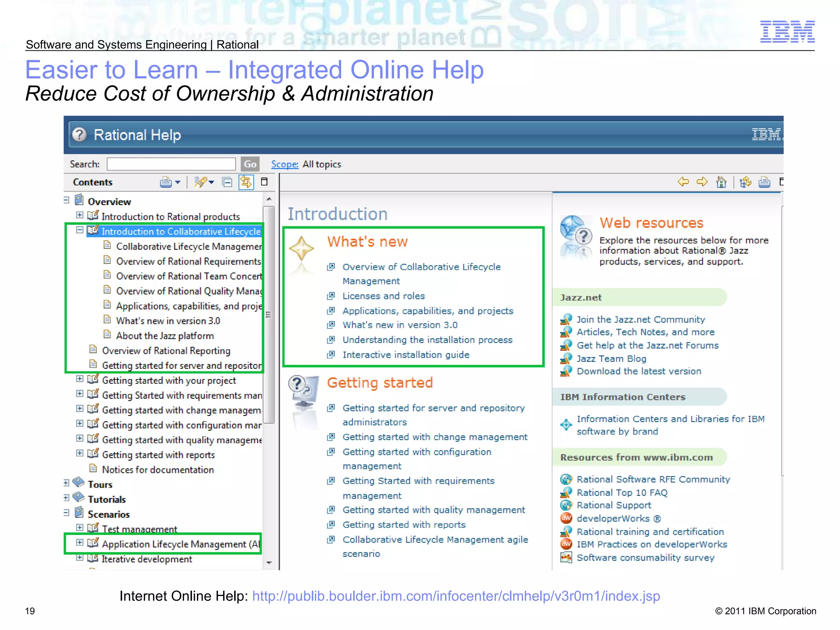The width and height of the screenshot is (840, 630).
Task: Collapse the Scenarios section
Action: coord(66,513)
